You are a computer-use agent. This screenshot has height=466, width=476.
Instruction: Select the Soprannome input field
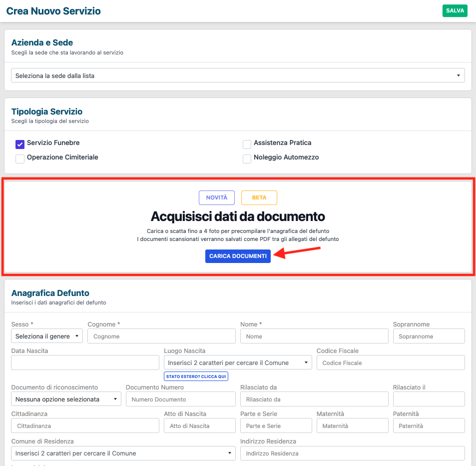(429, 336)
